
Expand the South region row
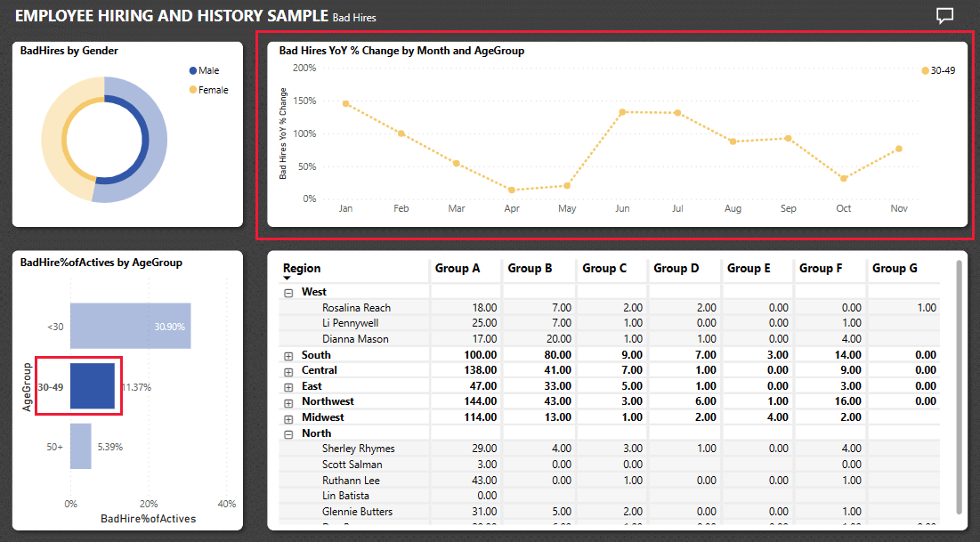point(288,354)
